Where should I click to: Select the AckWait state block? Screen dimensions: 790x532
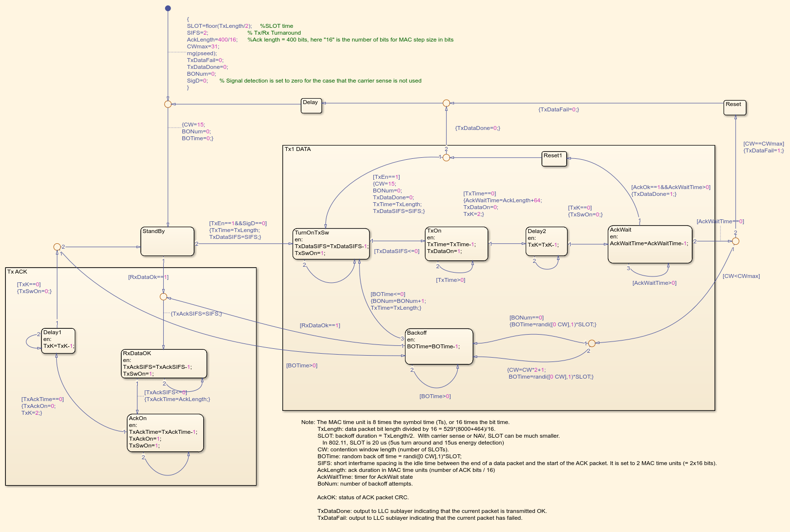(x=650, y=244)
